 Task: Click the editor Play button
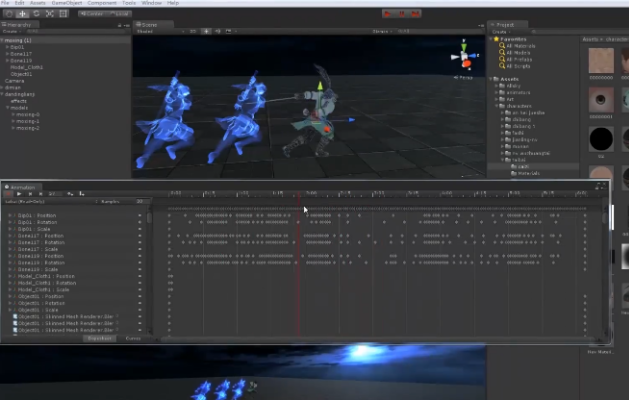pos(388,14)
